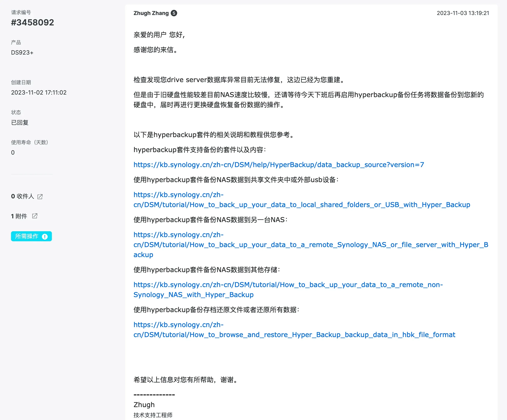Open the local shared folders or USB tutorial link
The image size is (507, 420).
coord(302,200)
